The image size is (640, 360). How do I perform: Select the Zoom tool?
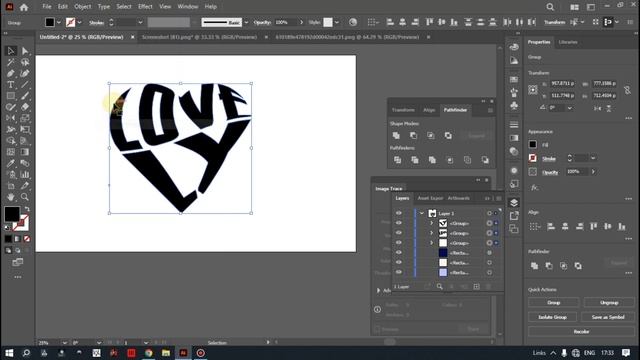[25, 197]
